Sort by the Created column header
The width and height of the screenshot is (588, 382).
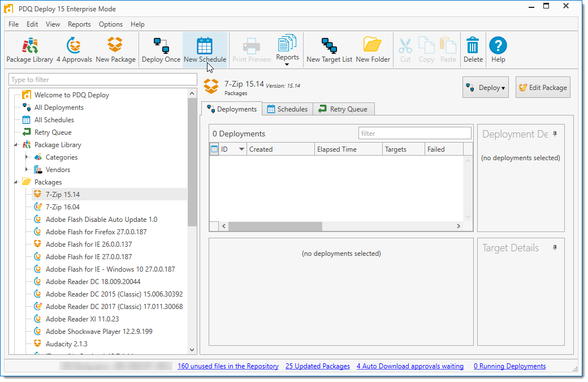point(280,149)
